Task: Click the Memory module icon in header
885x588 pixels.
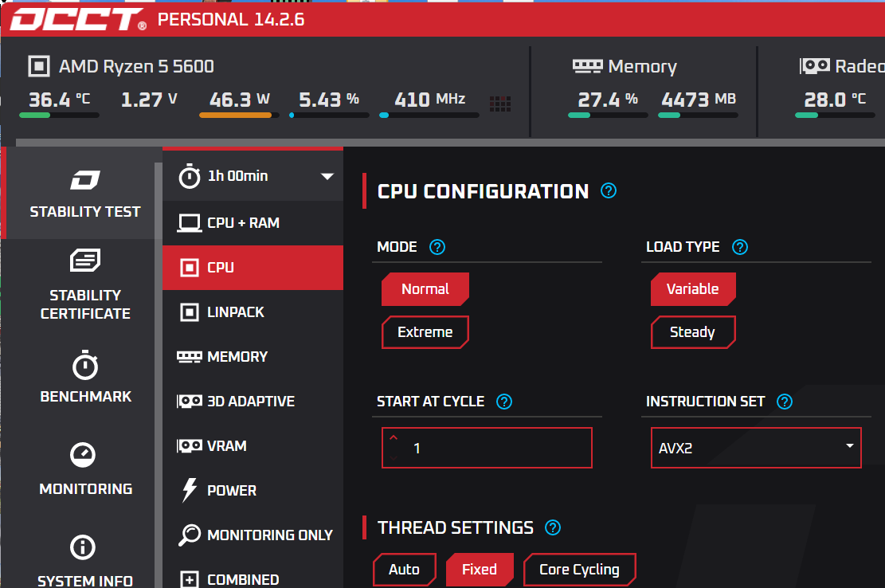Action: (588, 66)
